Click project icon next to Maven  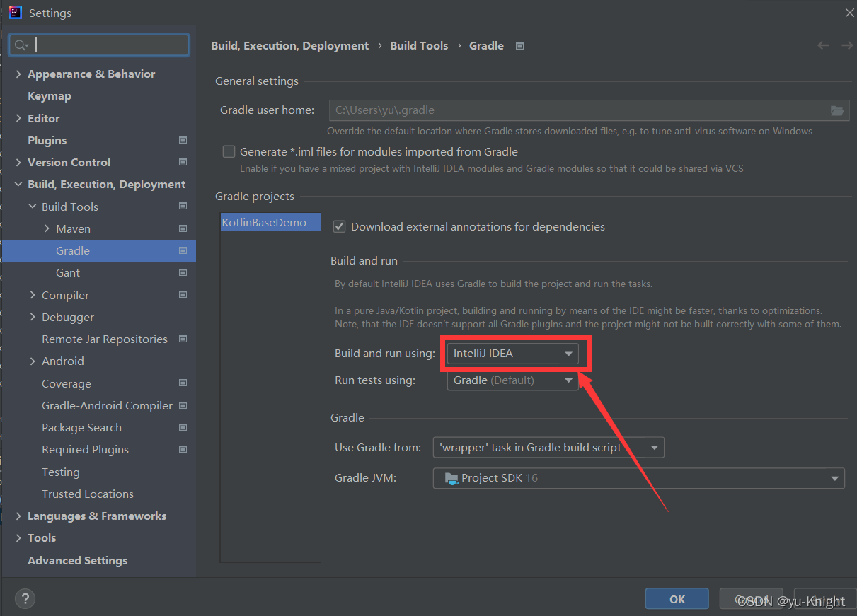tap(183, 228)
